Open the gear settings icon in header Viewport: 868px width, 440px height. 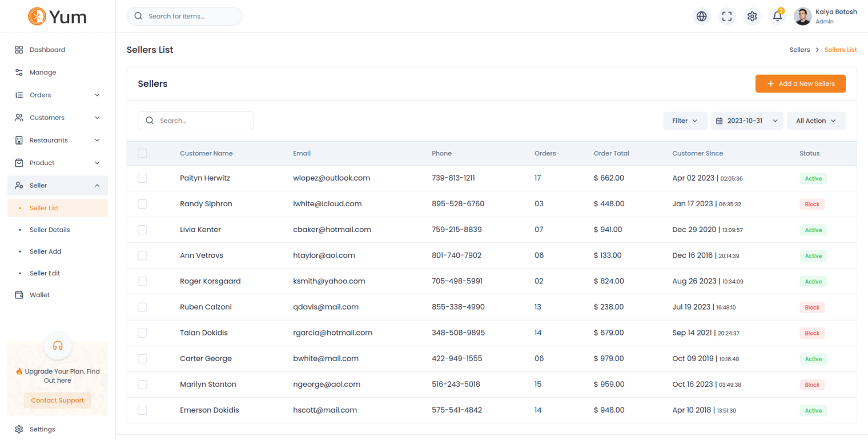[752, 17]
